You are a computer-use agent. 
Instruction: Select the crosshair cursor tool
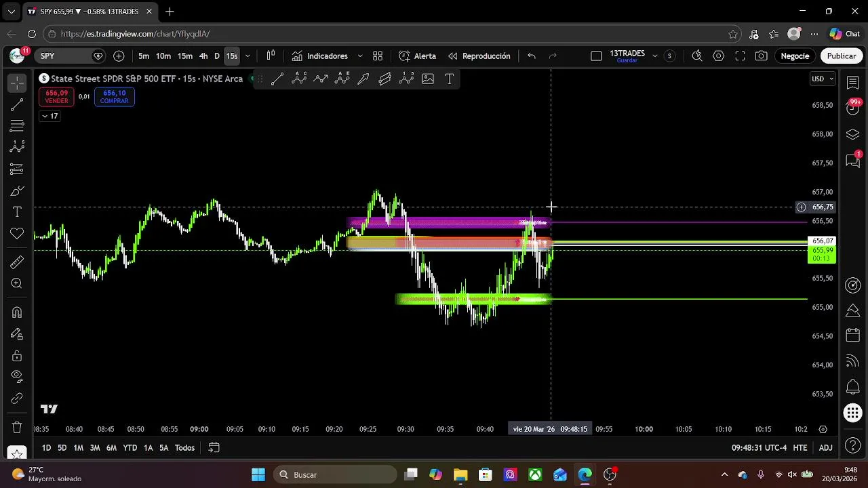[17, 83]
